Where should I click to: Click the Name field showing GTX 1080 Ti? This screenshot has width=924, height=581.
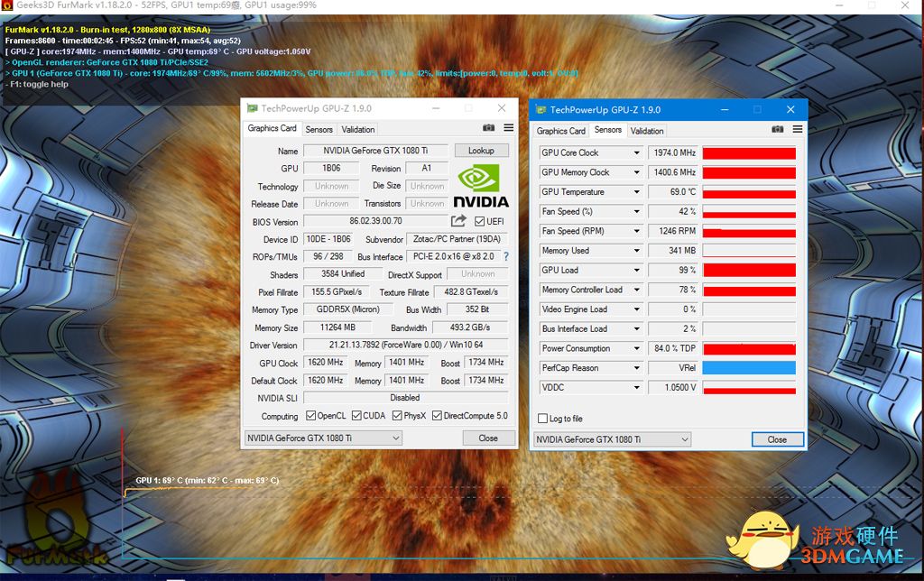tap(375, 151)
